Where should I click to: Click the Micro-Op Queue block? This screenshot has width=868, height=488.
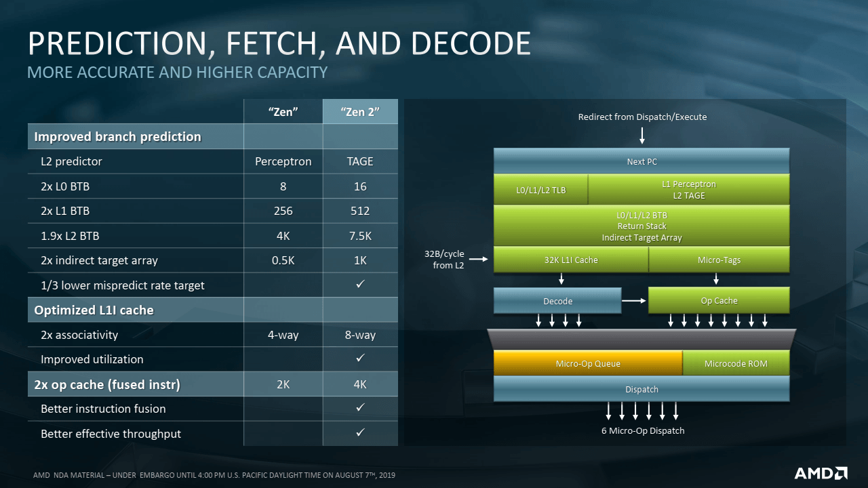pos(588,363)
